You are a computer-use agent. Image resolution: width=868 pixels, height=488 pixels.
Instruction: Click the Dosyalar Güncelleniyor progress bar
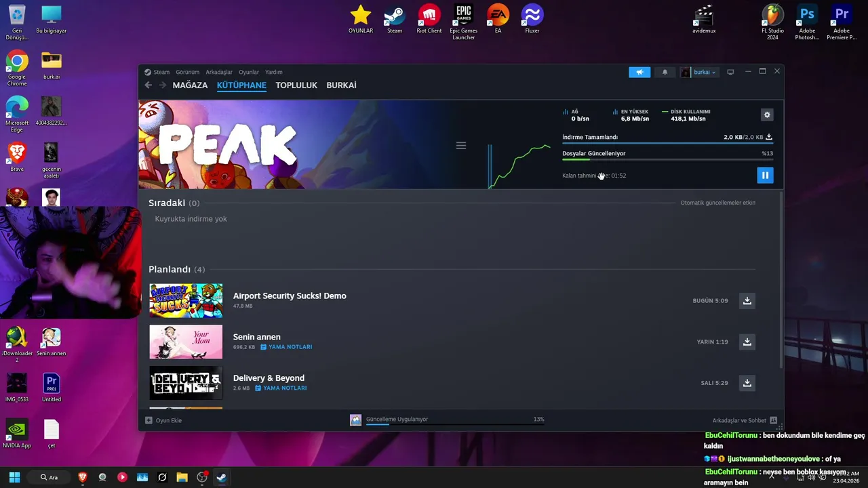click(x=667, y=159)
